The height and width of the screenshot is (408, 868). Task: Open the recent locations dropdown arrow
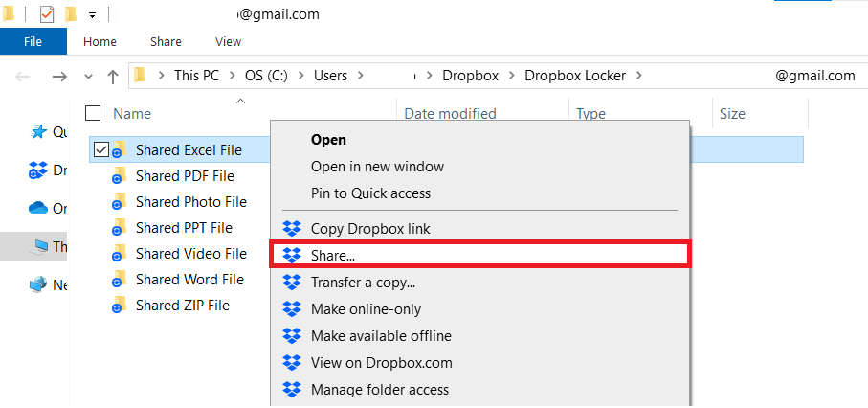[x=89, y=76]
